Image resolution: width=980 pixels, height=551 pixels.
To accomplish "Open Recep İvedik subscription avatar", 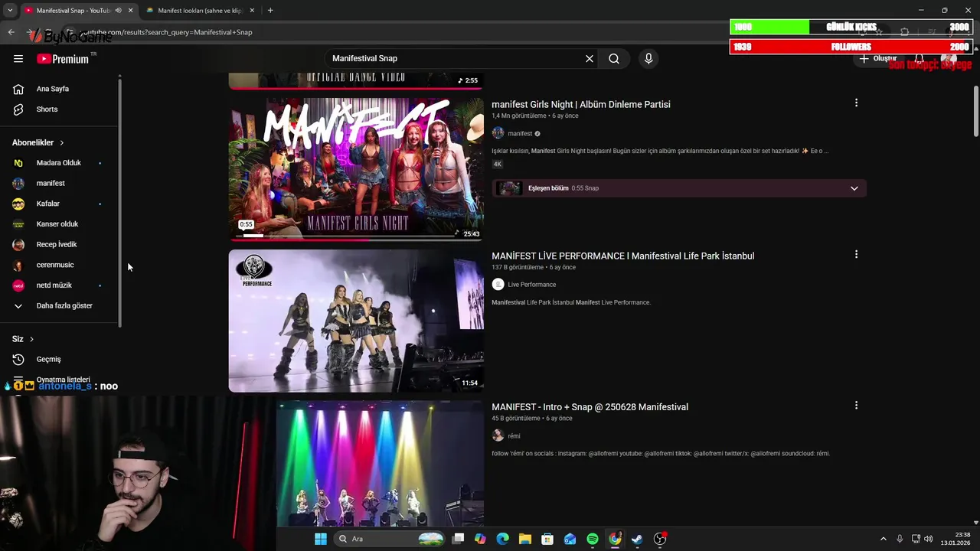I will [18, 244].
